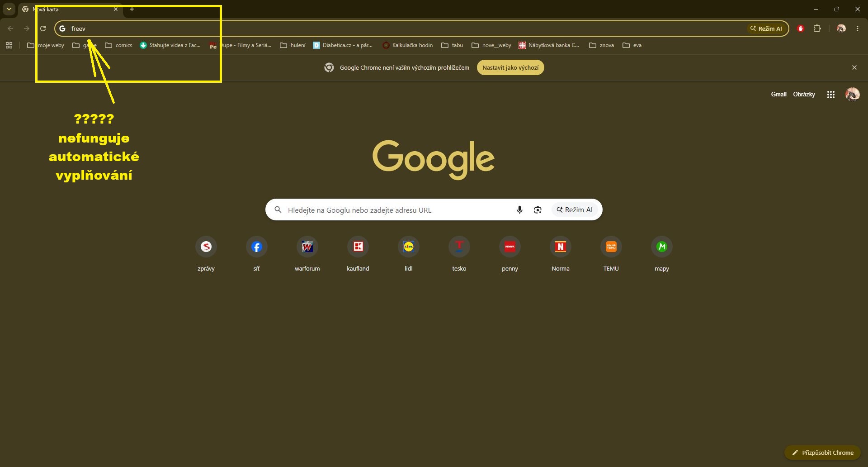Open the tesko shortcut tile
868x467 pixels.
459,254
